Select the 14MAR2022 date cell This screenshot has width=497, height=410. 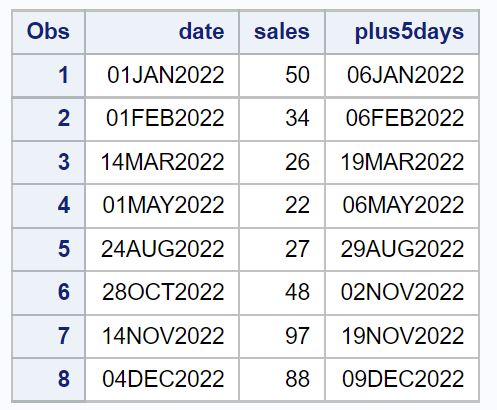(x=162, y=163)
